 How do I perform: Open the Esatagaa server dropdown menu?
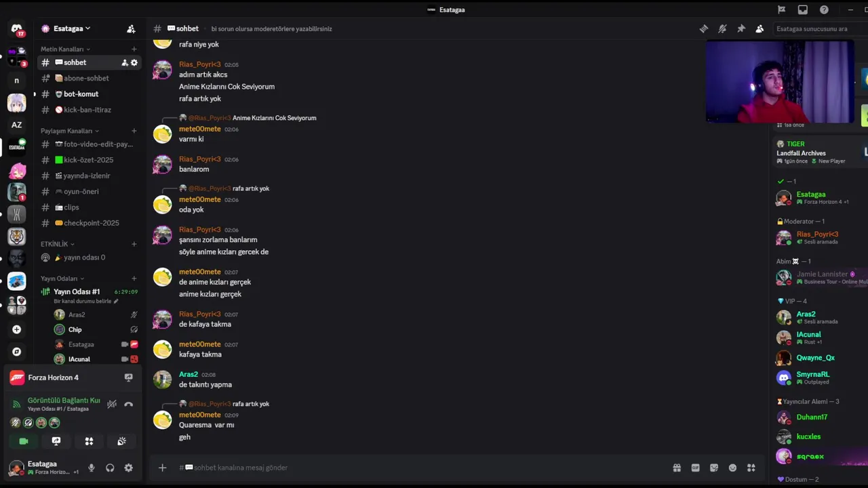click(66, 28)
